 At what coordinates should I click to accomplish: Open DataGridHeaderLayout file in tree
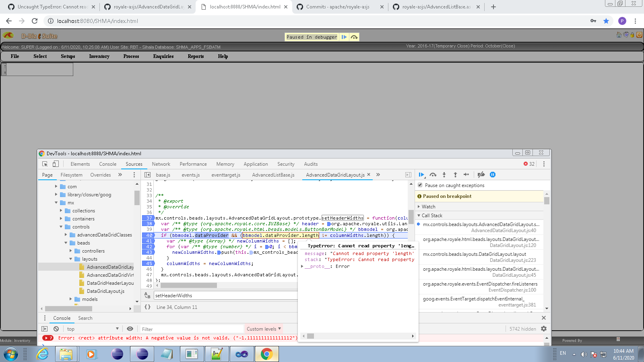tap(110, 283)
